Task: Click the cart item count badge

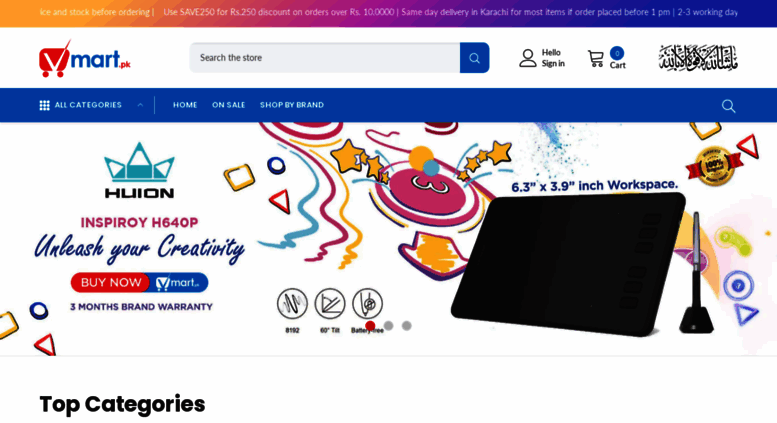Action: pyautogui.click(x=617, y=53)
